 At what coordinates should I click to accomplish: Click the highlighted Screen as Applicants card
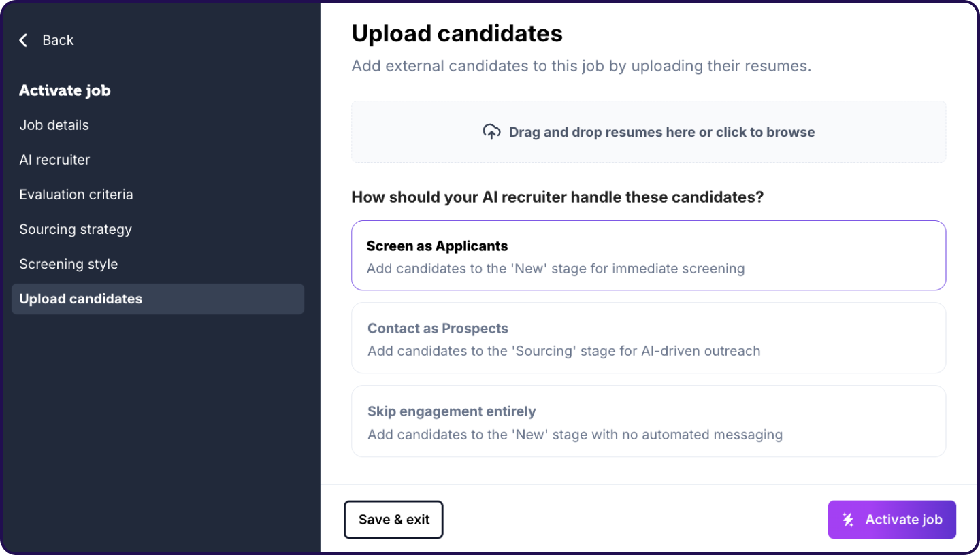point(648,255)
